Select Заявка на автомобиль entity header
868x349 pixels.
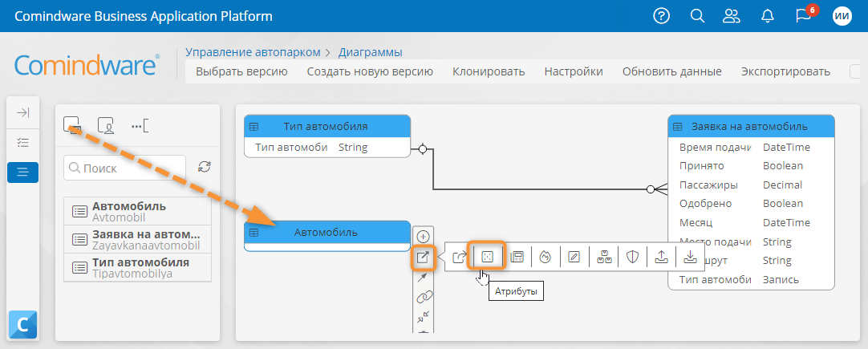751,126
